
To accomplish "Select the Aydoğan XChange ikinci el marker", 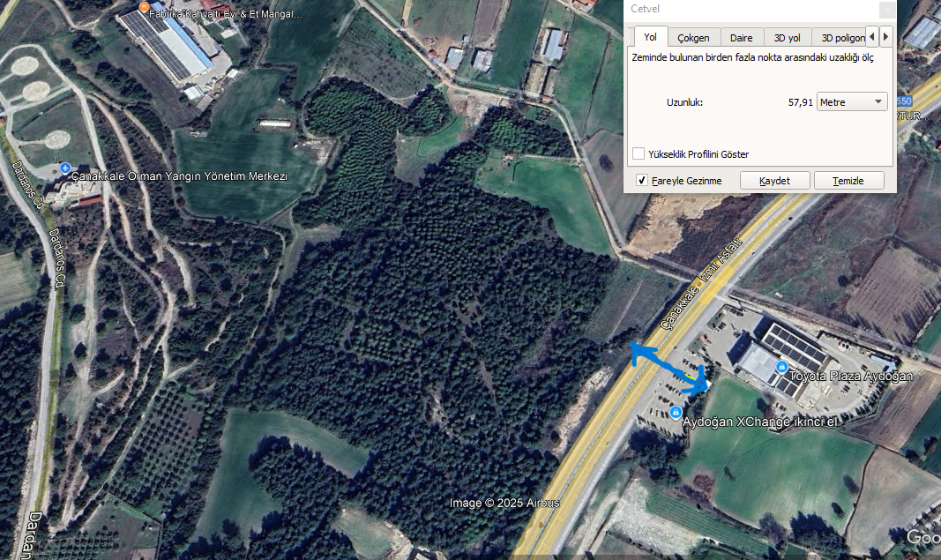I will coord(676,413).
